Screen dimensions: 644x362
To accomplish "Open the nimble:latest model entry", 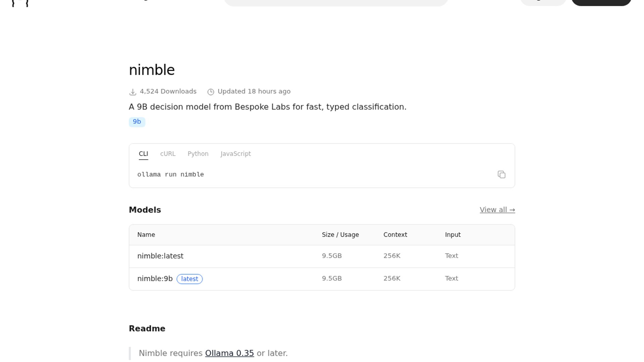I will click(160, 256).
